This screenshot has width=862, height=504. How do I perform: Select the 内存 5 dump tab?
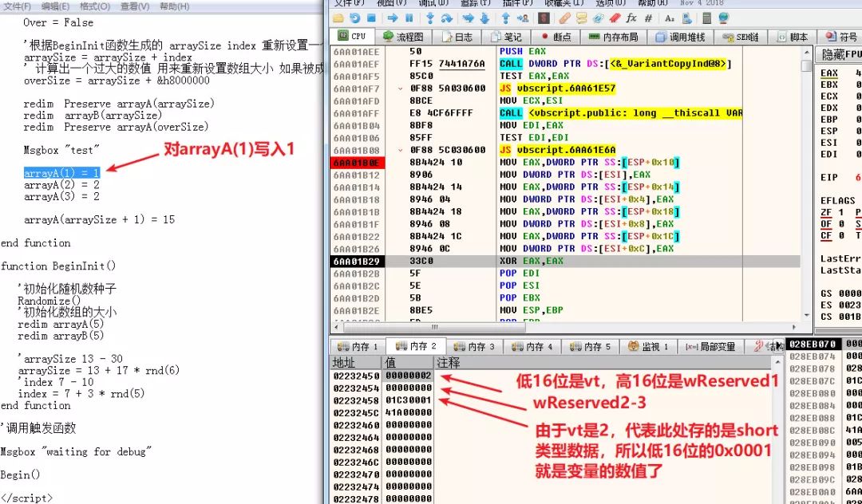click(591, 346)
